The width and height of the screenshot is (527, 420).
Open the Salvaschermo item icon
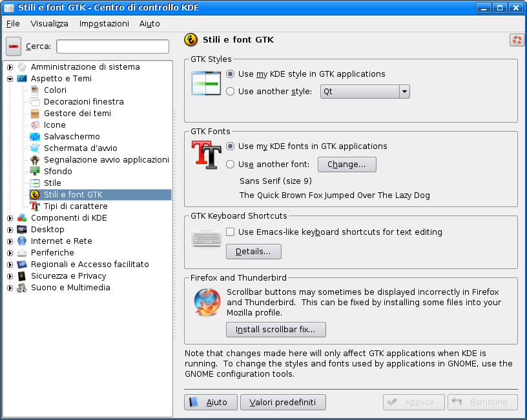[35, 136]
